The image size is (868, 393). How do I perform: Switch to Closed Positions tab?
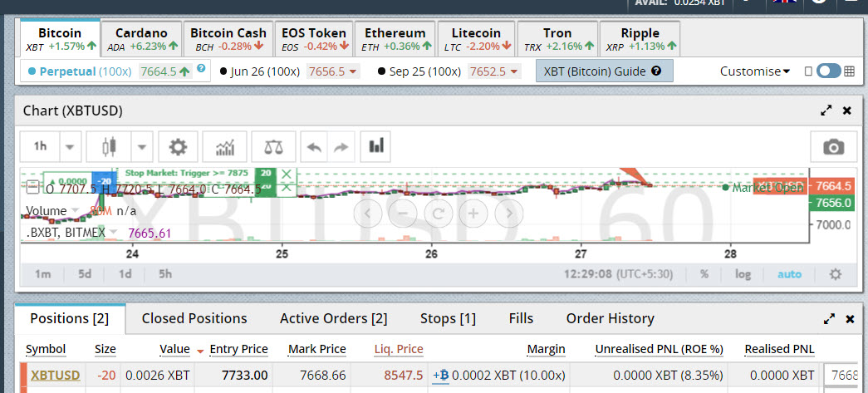(x=194, y=319)
